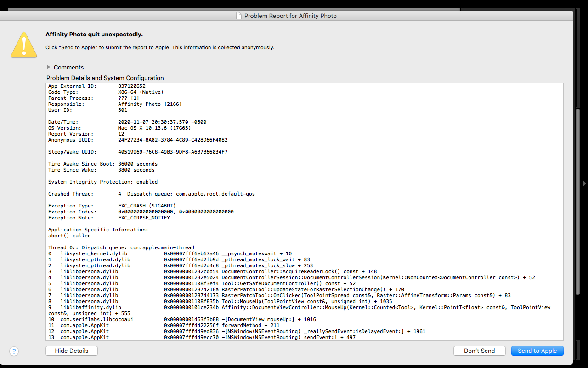Click the Don't Send button
The image size is (588, 368).
click(x=480, y=351)
